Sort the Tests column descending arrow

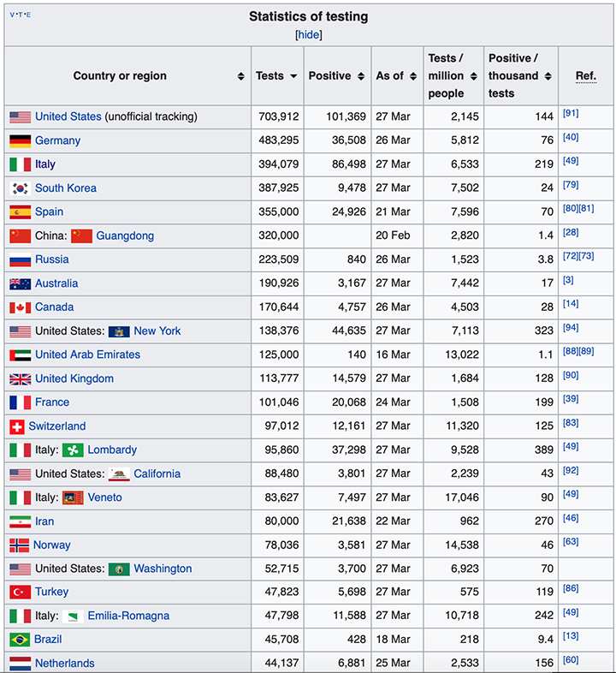click(293, 76)
